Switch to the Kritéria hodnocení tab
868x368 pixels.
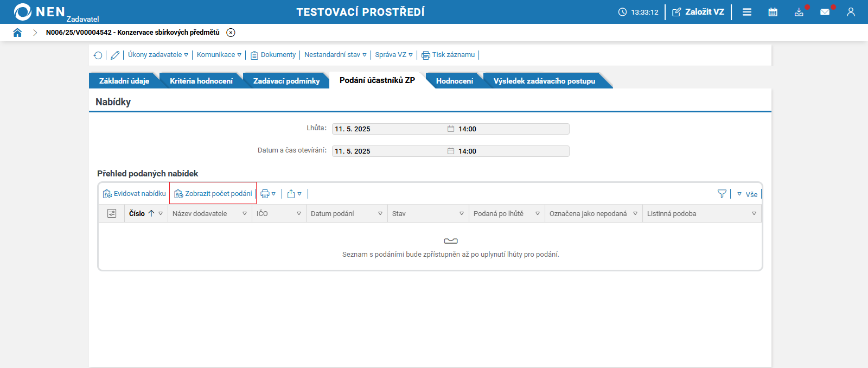201,81
